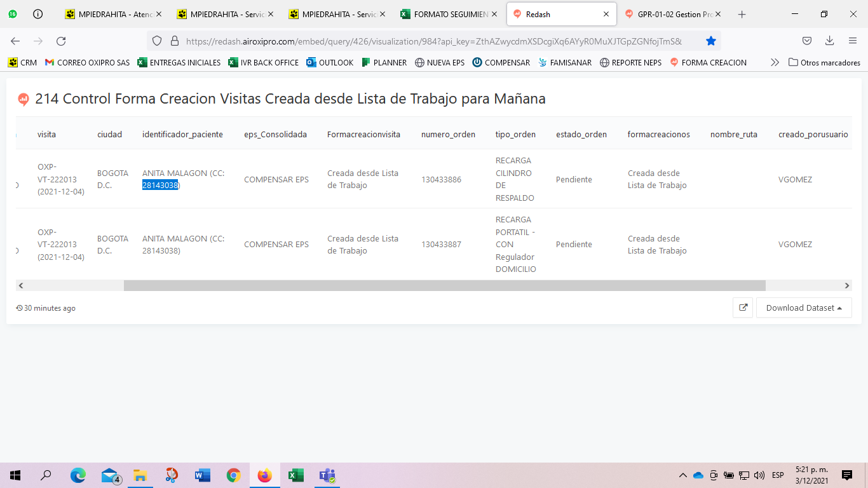Open the Firefox application menu
Image resolution: width=868 pixels, height=488 pixels.
coord(853,41)
